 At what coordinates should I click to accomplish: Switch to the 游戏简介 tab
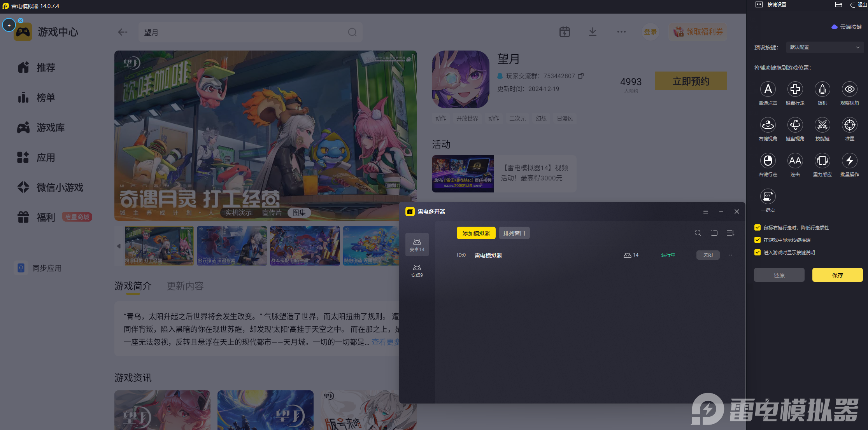click(133, 286)
